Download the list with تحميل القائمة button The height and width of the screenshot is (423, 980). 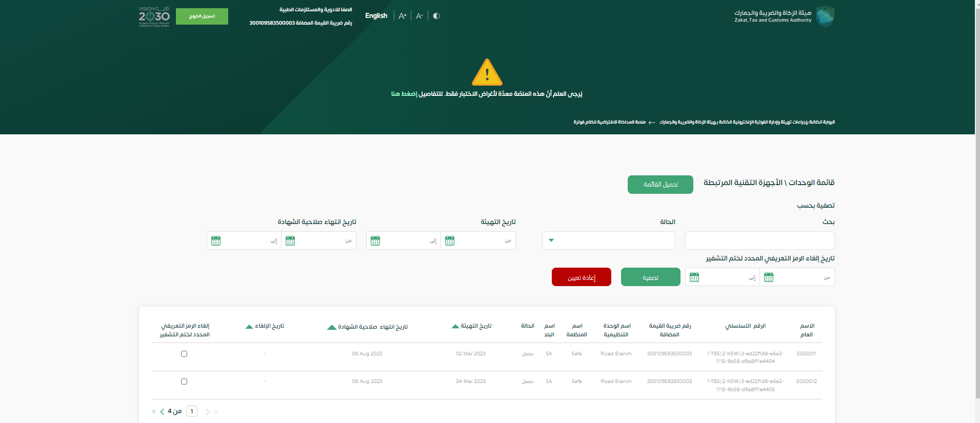(x=661, y=185)
